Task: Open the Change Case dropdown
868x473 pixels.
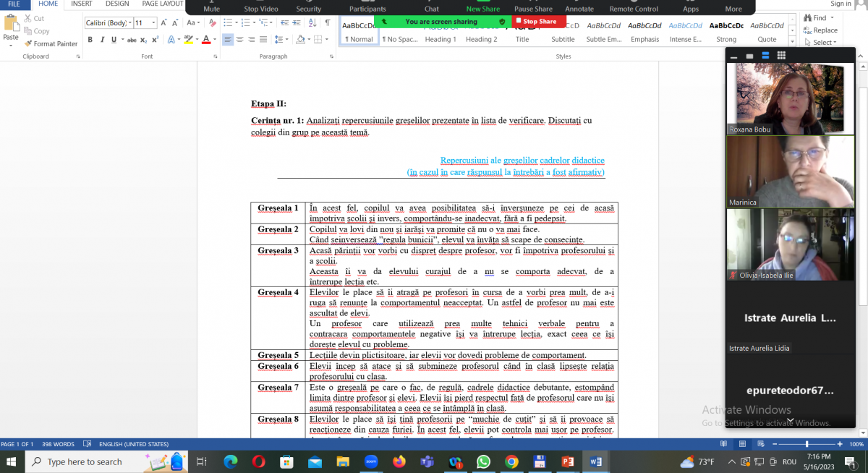Action: click(193, 23)
